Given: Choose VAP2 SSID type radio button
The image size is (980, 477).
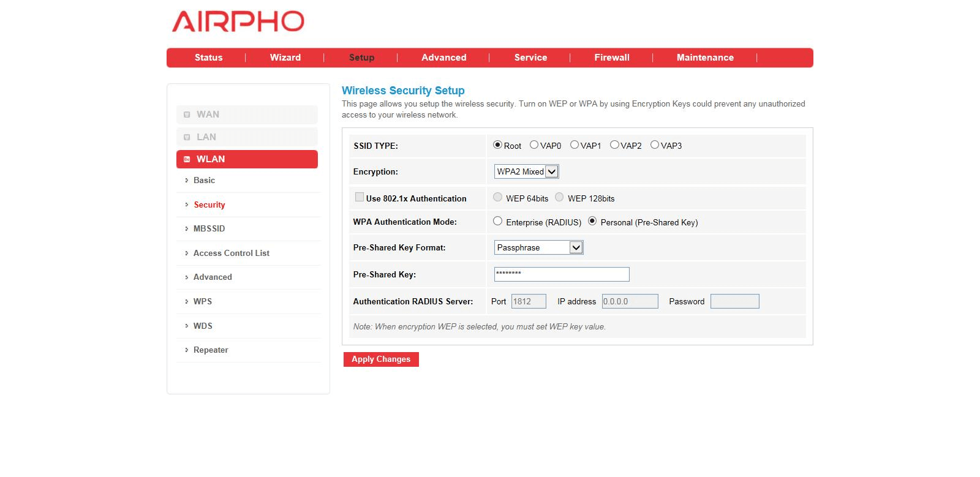Looking at the screenshot, I should point(614,145).
